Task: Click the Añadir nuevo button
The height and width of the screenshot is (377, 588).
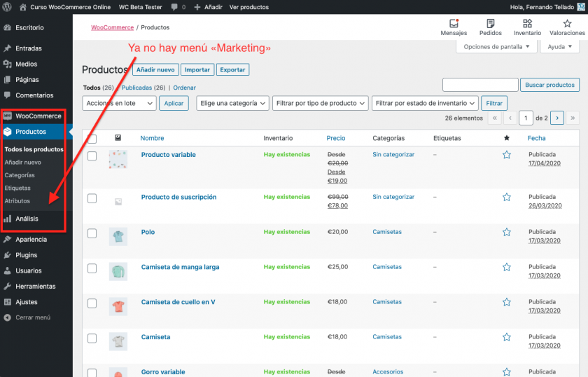Action: (155, 70)
